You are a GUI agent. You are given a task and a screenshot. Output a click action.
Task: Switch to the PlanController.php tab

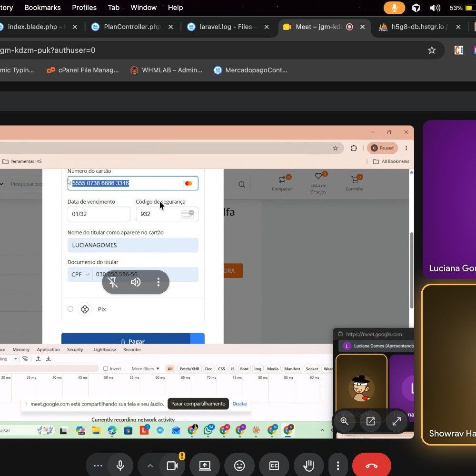132,27
